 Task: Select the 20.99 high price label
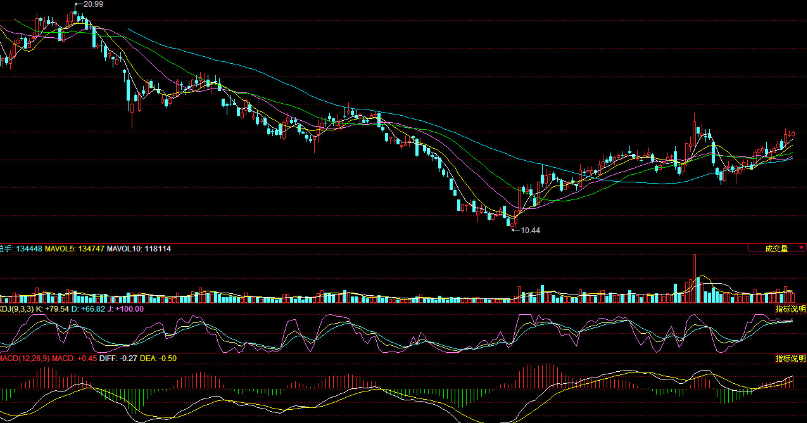(x=93, y=4)
